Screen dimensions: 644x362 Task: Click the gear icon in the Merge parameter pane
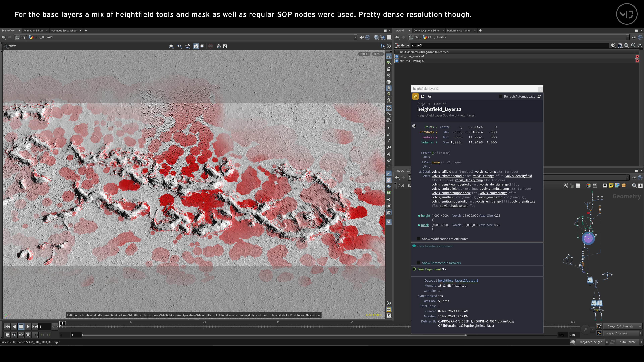tap(613, 45)
